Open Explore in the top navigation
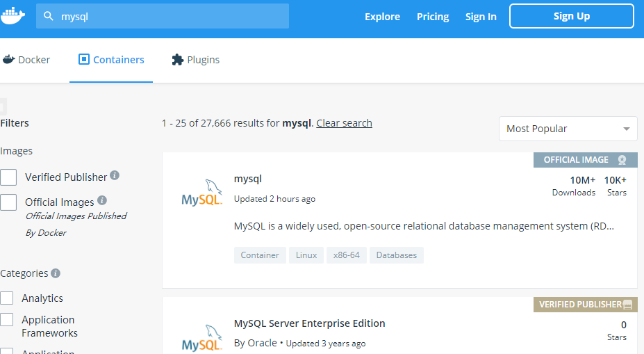This screenshot has width=644, height=354. pyautogui.click(x=382, y=17)
